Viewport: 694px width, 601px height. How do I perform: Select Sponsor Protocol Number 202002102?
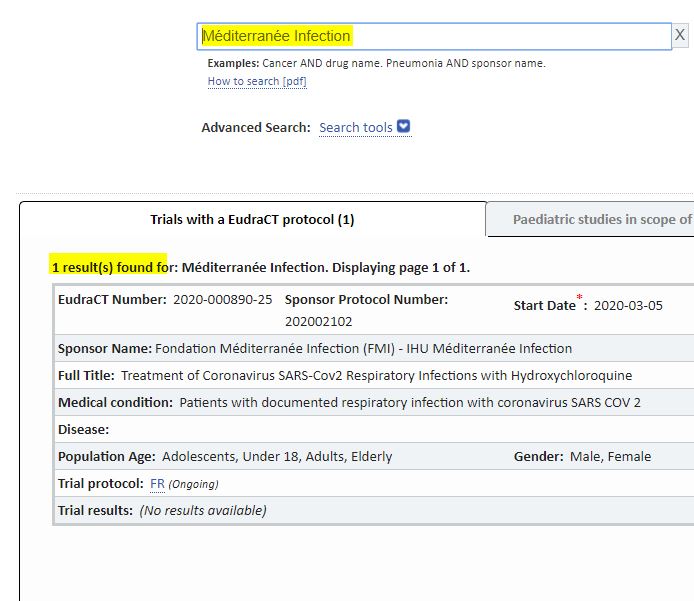pyautogui.click(x=318, y=322)
